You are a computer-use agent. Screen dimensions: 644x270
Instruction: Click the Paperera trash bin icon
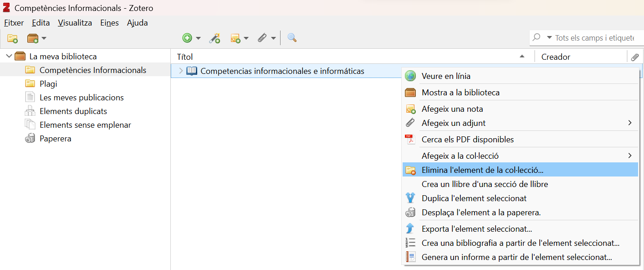[30, 138]
